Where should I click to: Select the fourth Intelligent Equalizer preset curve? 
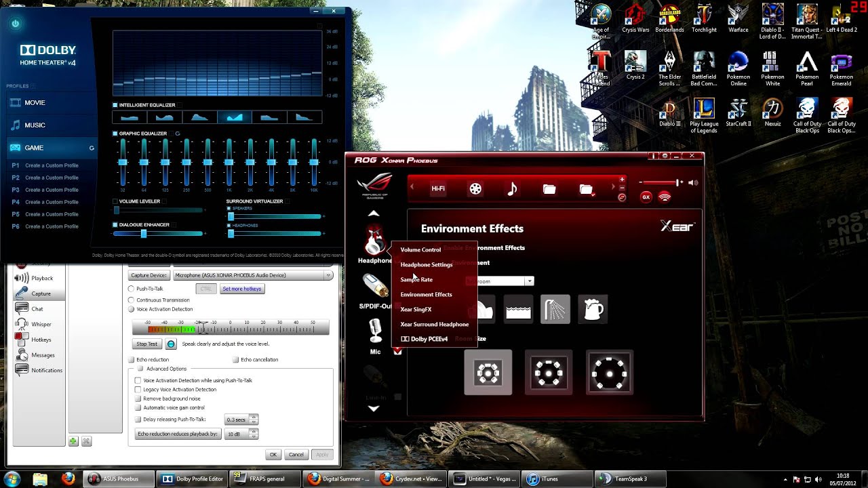235,117
